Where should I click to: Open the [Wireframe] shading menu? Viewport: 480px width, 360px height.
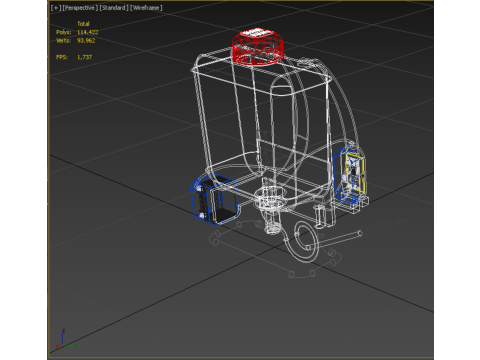[146, 8]
